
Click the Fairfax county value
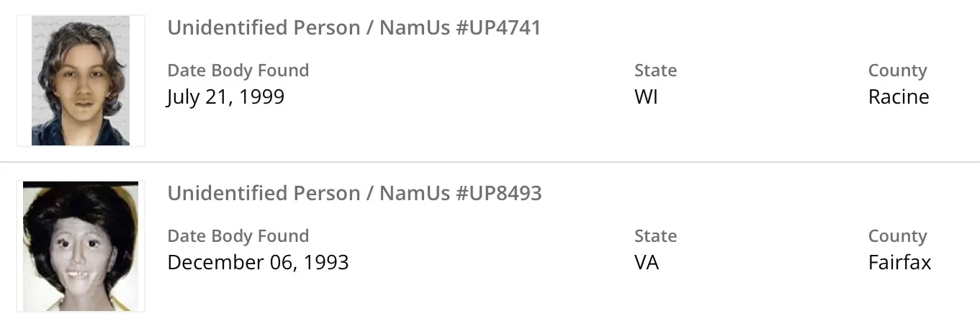click(x=899, y=262)
